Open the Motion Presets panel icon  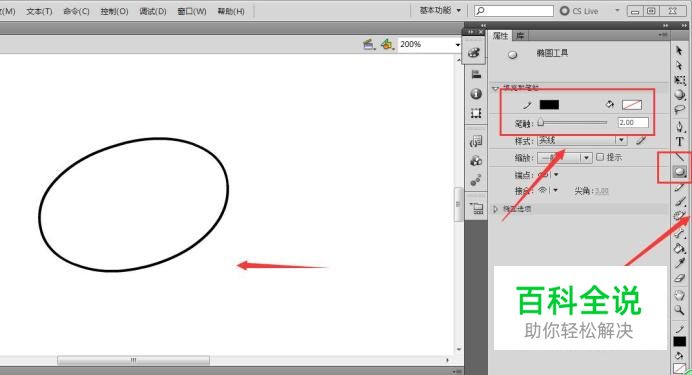pos(476,180)
